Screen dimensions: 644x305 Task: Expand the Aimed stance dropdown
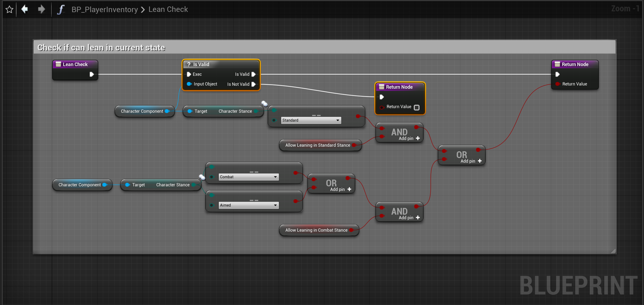248,205
